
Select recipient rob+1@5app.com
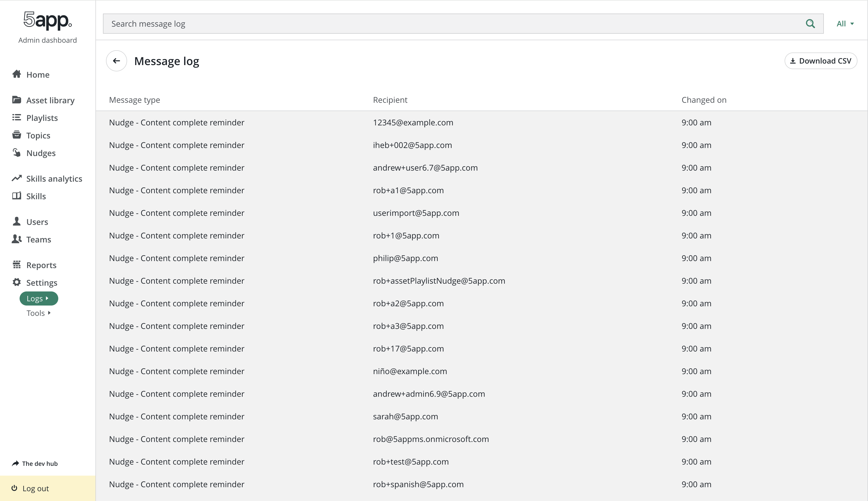point(406,236)
